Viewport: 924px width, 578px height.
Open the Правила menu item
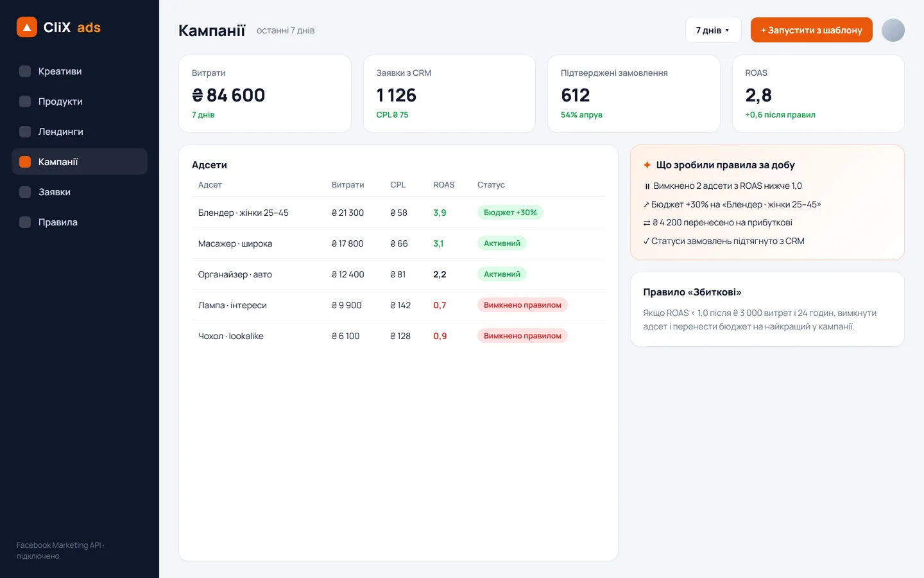(x=80, y=222)
